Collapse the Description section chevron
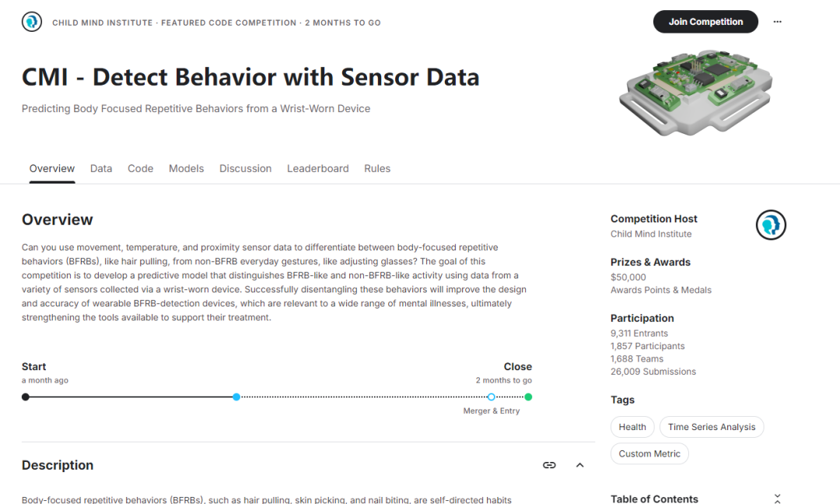The width and height of the screenshot is (840, 504). tap(579, 465)
